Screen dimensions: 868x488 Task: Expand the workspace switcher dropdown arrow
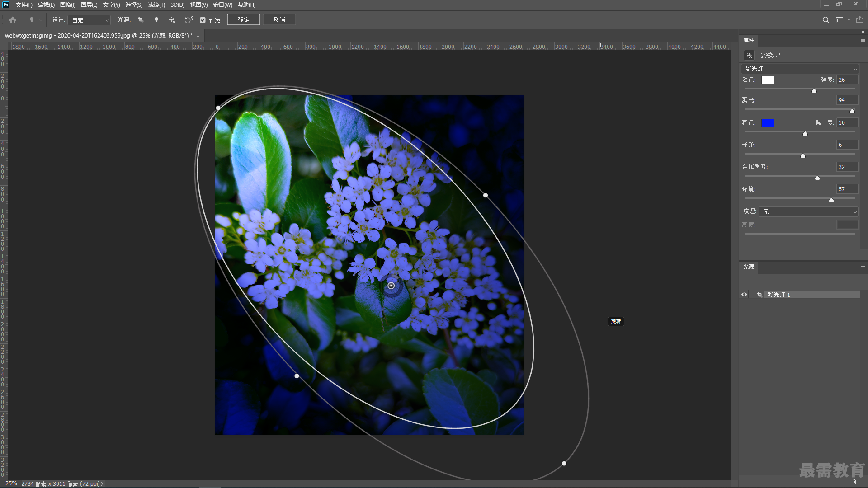coord(849,20)
